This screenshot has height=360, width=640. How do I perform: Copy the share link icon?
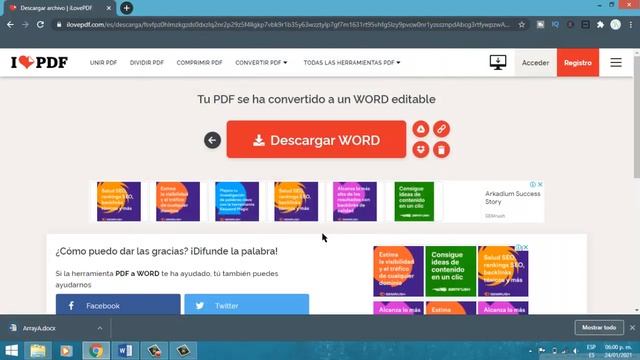click(441, 129)
